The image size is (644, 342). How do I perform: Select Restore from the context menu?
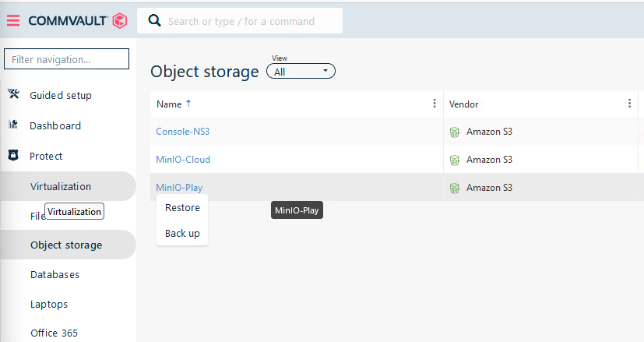coord(182,208)
